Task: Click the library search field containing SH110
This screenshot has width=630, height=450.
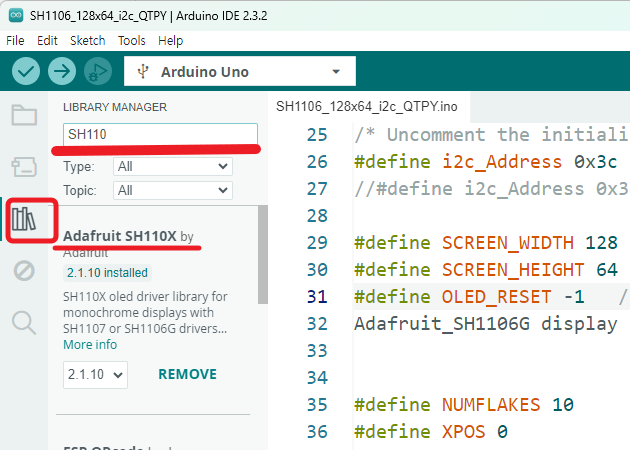Action: [160, 134]
